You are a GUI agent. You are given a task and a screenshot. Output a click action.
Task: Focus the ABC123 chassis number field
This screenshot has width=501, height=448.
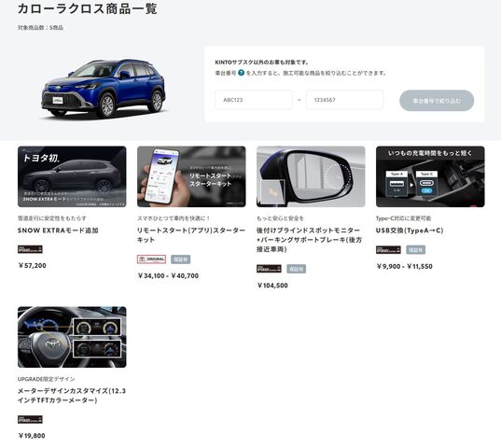coord(254,100)
